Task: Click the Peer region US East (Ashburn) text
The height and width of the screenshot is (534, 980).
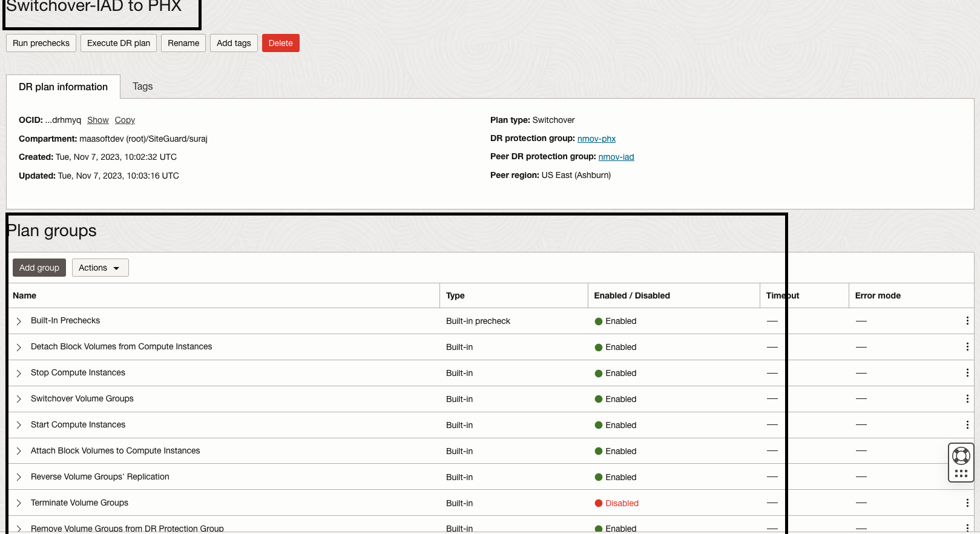Action: [x=550, y=176]
